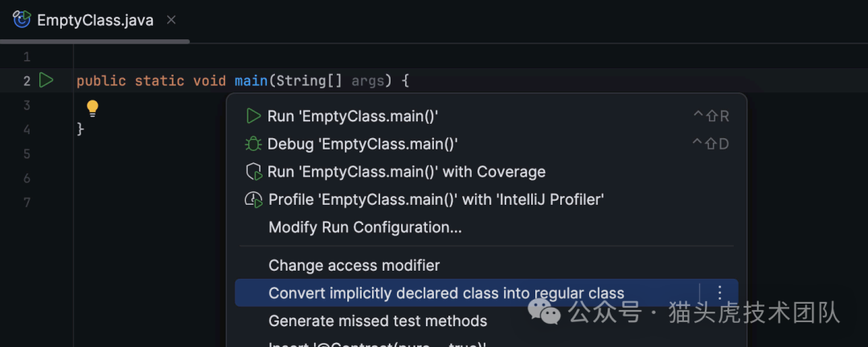Click the green run gutter icon on line 2
Viewport: 868px width, 347px height.
pyautogui.click(x=47, y=80)
